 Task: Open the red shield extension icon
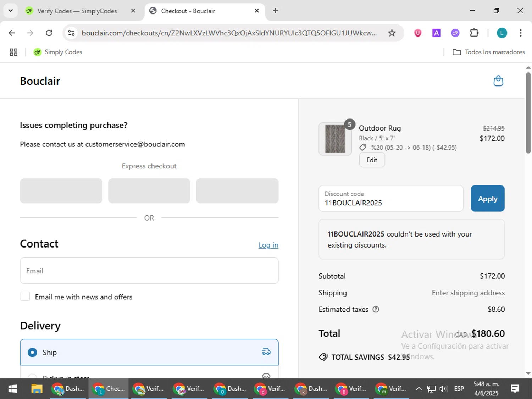[418, 33]
